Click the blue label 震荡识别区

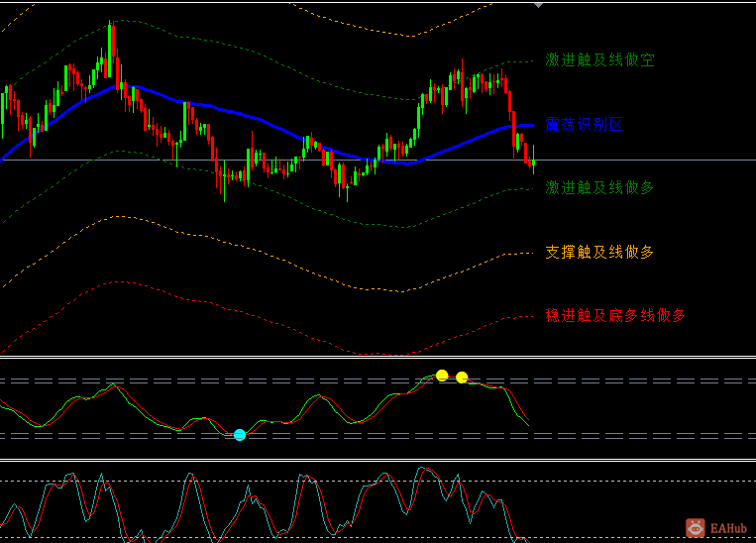[x=584, y=125]
